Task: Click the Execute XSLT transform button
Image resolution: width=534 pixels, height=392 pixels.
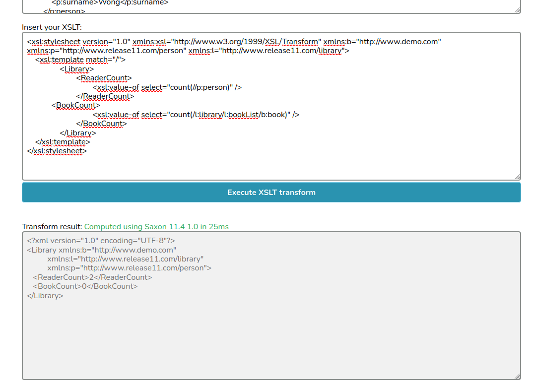Action: [x=271, y=193]
